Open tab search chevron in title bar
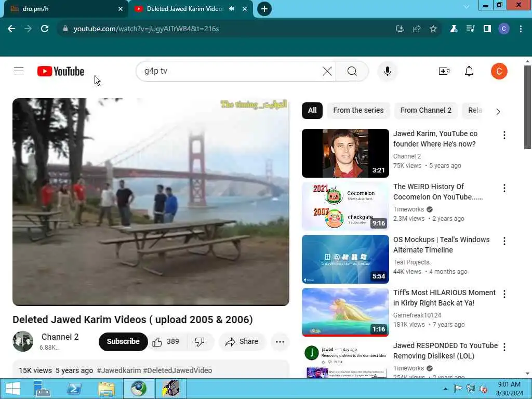 (x=467, y=7)
